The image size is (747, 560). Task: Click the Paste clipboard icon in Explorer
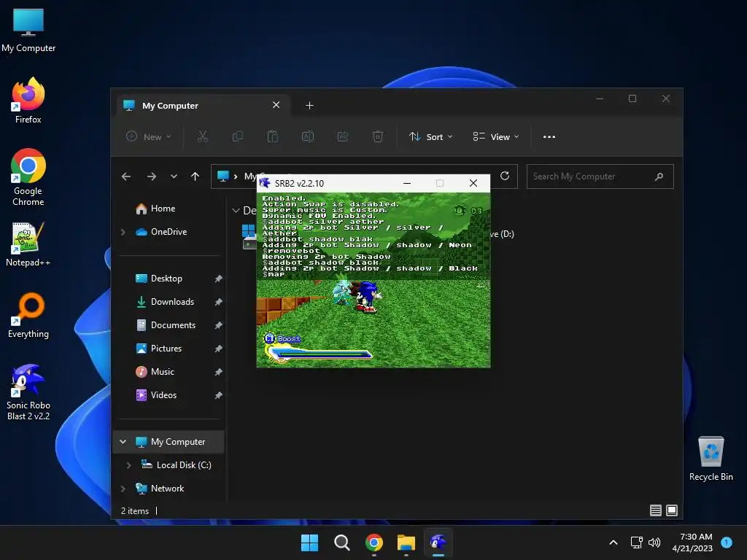coord(273,136)
